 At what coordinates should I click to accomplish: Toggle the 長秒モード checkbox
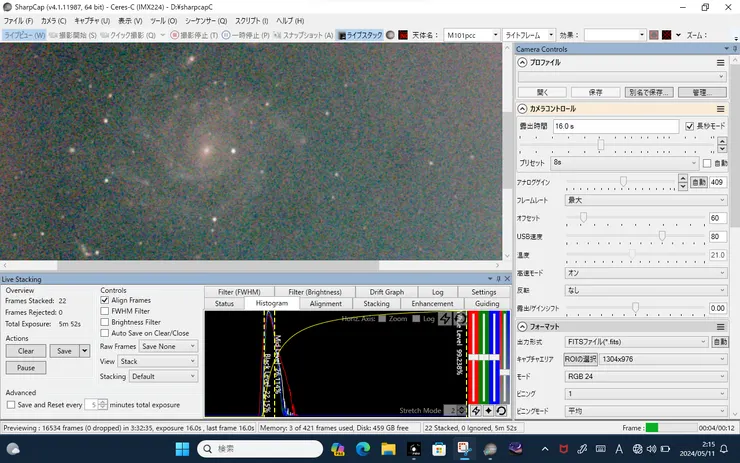coord(690,126)
